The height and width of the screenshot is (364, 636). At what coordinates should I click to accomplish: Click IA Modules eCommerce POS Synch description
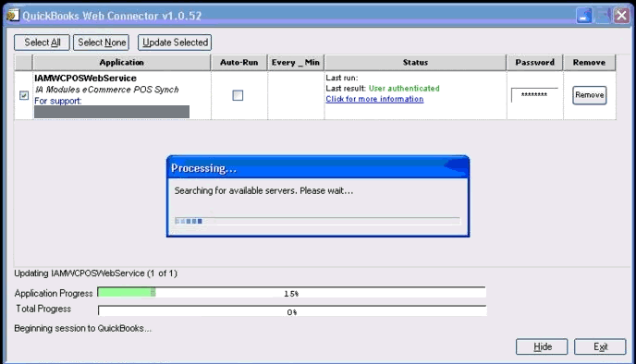click(106, 90)
